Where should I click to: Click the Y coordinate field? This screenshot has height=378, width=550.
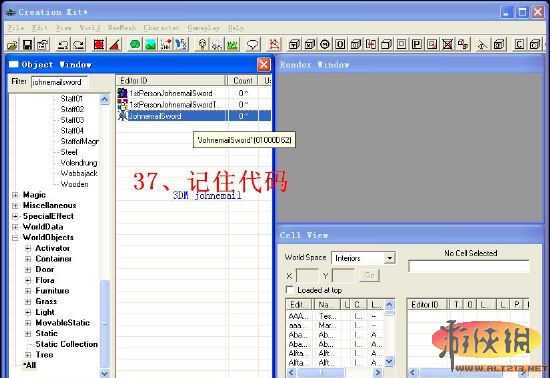(343, 275)
